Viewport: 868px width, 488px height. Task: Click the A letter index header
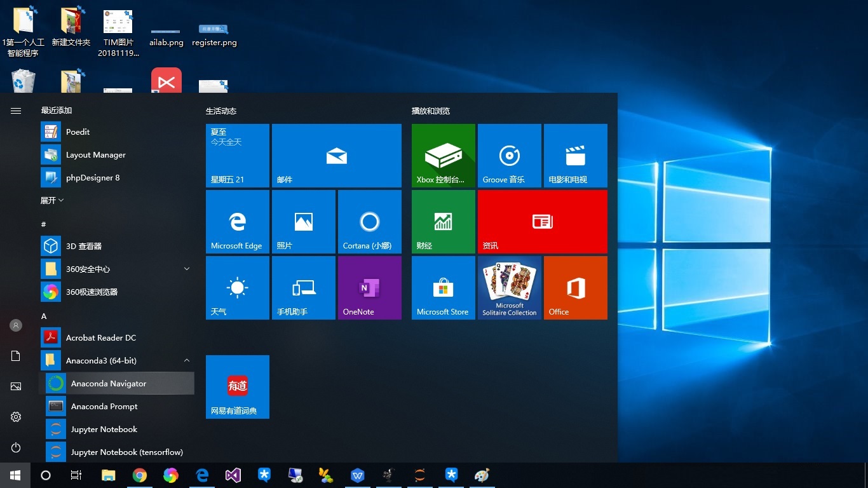44,316
